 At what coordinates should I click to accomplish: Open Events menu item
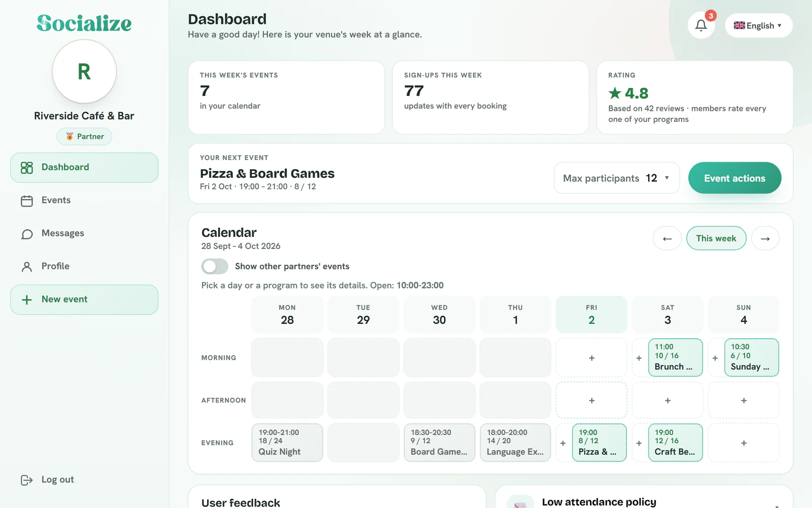tap(84, 201)
